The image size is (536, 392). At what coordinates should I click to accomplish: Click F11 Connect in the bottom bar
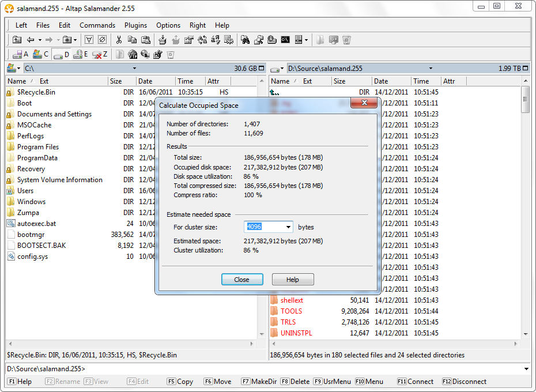pyautogui.click(x=415, y=382)
